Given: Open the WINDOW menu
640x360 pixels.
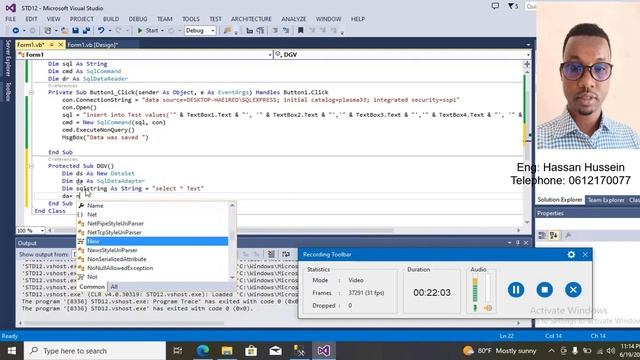Looking at the screenshot, I should point(329,19).
